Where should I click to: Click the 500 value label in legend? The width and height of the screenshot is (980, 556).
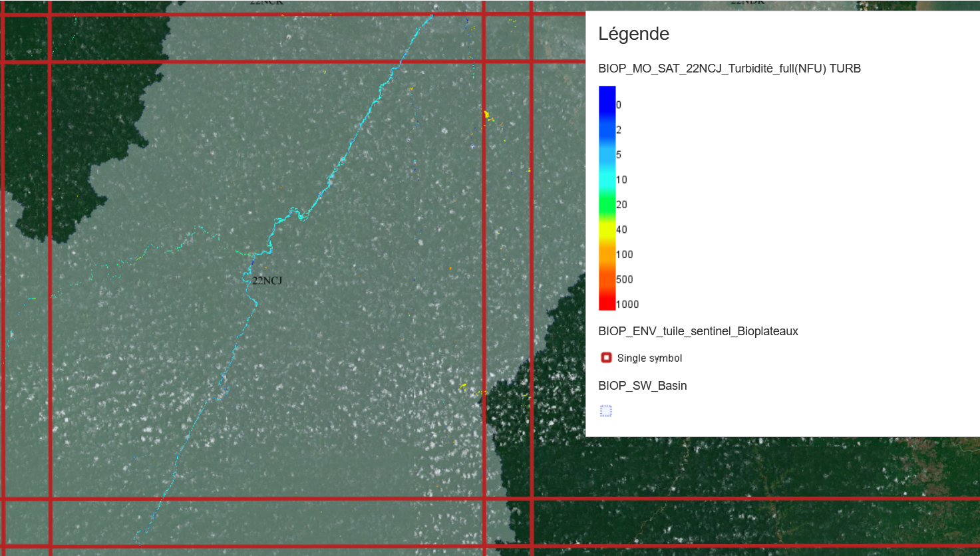click(624, 279)
